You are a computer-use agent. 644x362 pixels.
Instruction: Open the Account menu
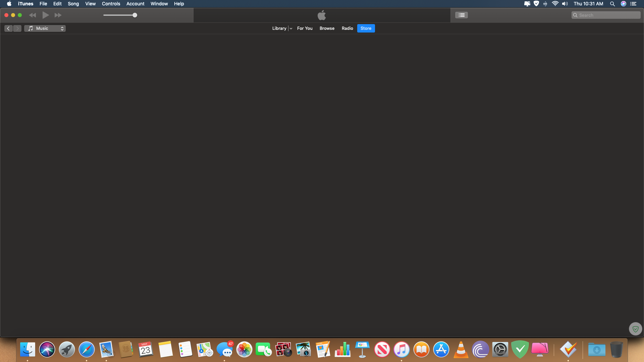(135, 4)
